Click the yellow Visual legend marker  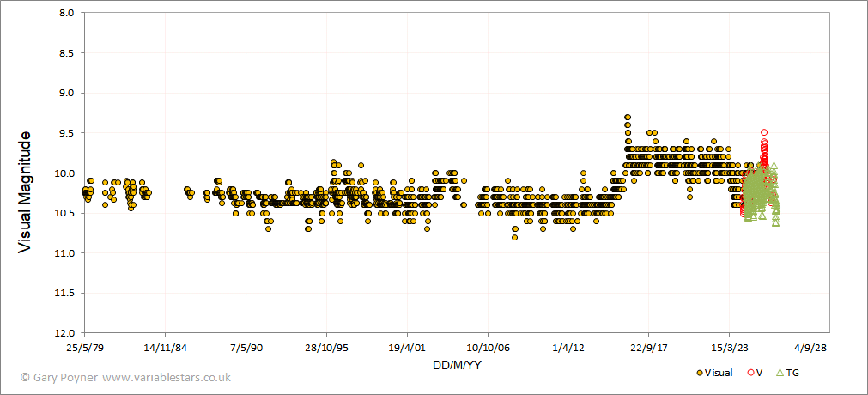click(699, 373)
